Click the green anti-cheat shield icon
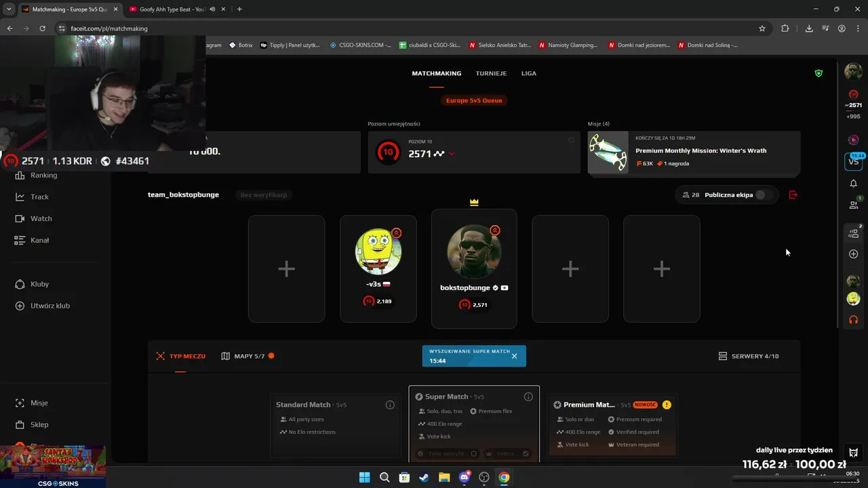The image size is (868, 488). 818,73
